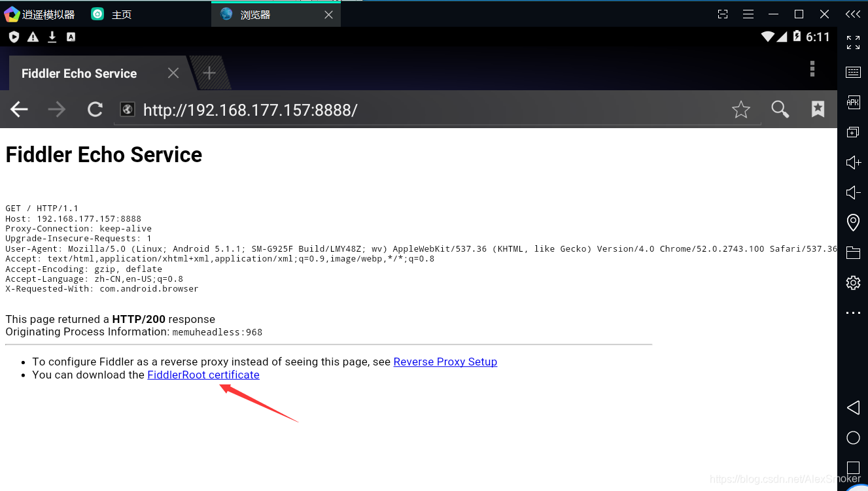The height and width of the screenshot is (491, 868).
Task: Open the Reverse Proxy Setup link
Action: pyautogui.click(x=445, y=362)
